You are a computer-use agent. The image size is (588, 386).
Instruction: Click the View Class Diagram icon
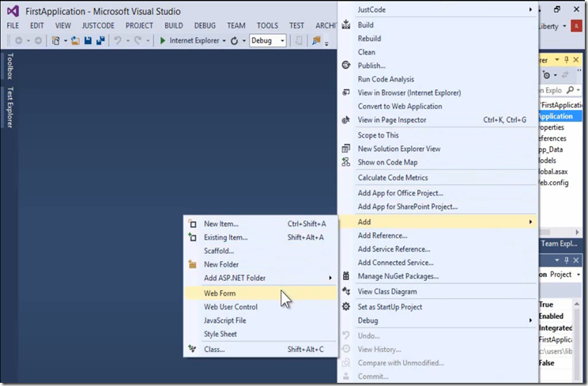[x=345, y=291]
